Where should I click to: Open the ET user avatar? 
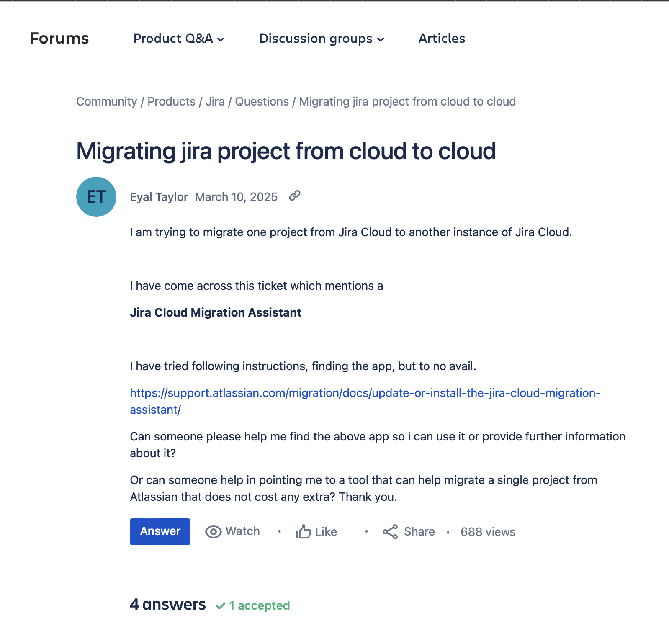tap(96, 197)
